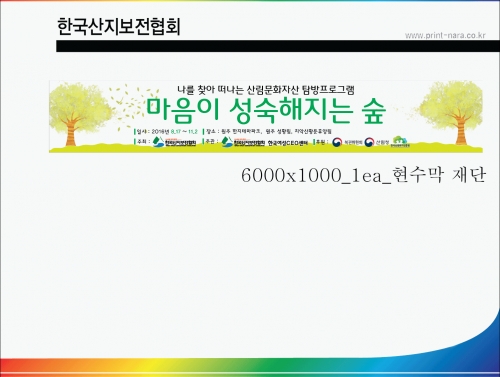The height and width of the screenshot is (377, 500).
Task: Click the 산림청 taegeuk emblem
Action: pyautogui.click(x=369, y=142)
